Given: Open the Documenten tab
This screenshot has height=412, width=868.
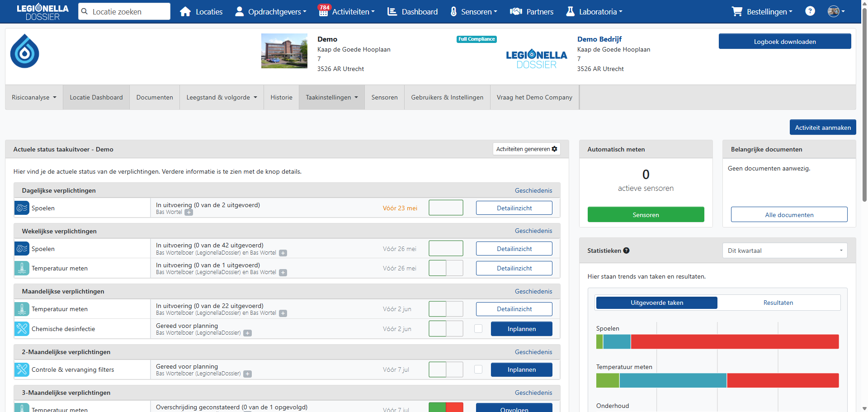Looking at the screenshot, I should coord(155,97).
